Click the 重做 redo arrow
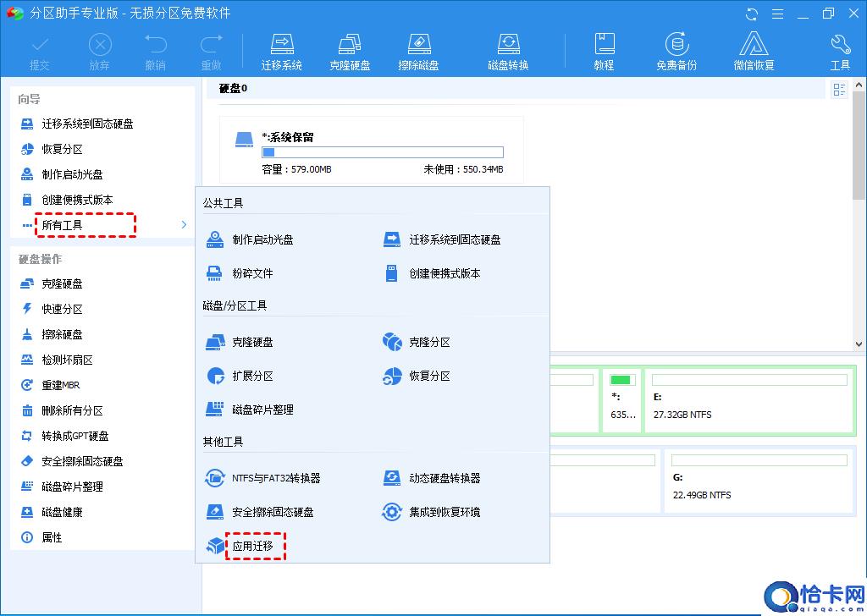The width and height of the screenshot is (867, 616). (x=211, y=53)
